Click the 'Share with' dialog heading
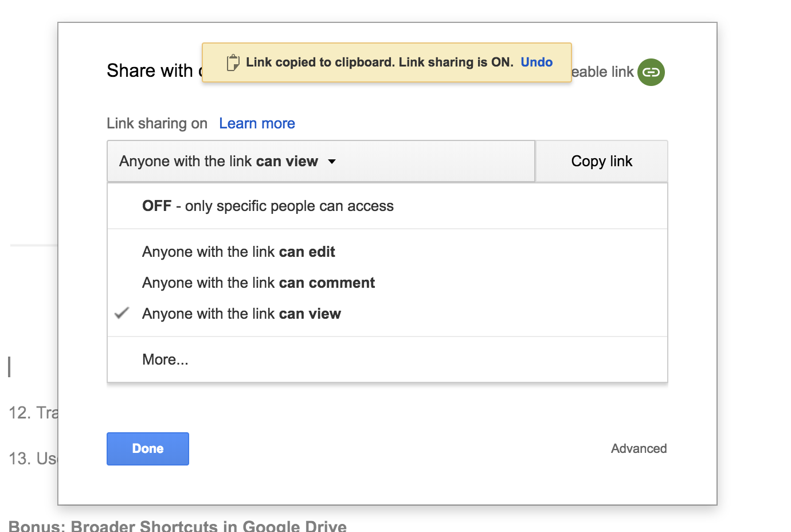Image resolution: width=791 pixels, height=532 pixels. click(x=150, y=71)
